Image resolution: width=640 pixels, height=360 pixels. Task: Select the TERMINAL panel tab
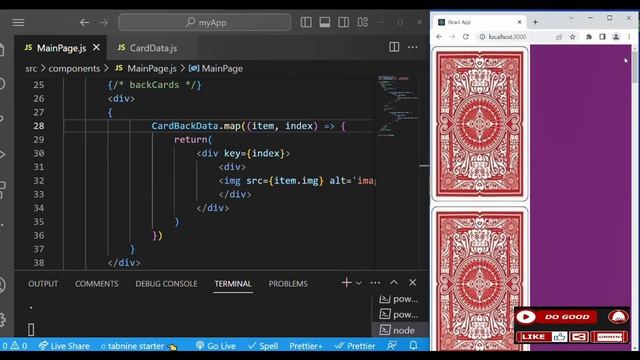click(233, 284)
